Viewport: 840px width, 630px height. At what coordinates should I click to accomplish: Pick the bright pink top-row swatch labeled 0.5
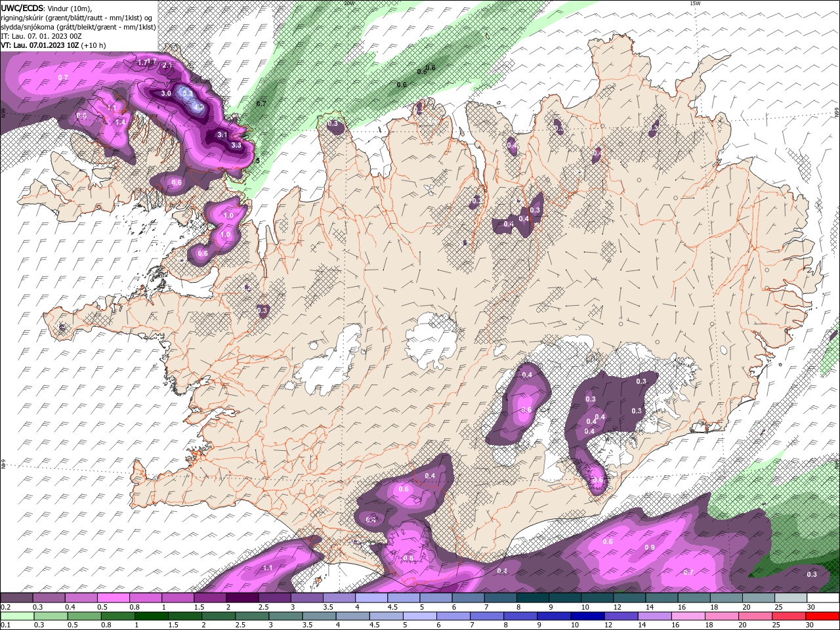coord(113,598)
